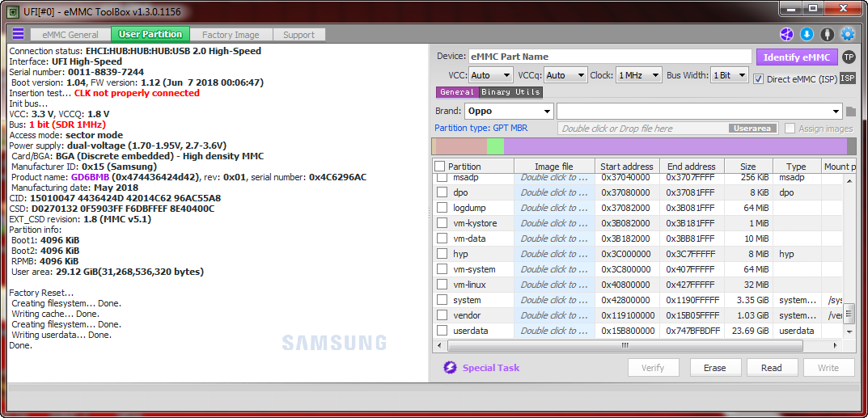Open the Factory Image tab
868x418 pixels.
pos(231,35)
